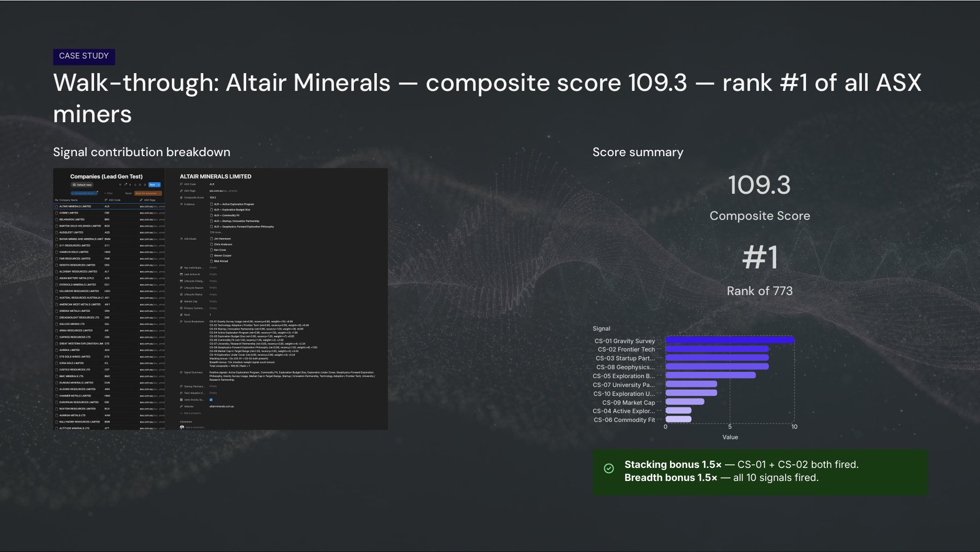Click the CS-06 Commodity Fit chart bar

click(678, 419)
